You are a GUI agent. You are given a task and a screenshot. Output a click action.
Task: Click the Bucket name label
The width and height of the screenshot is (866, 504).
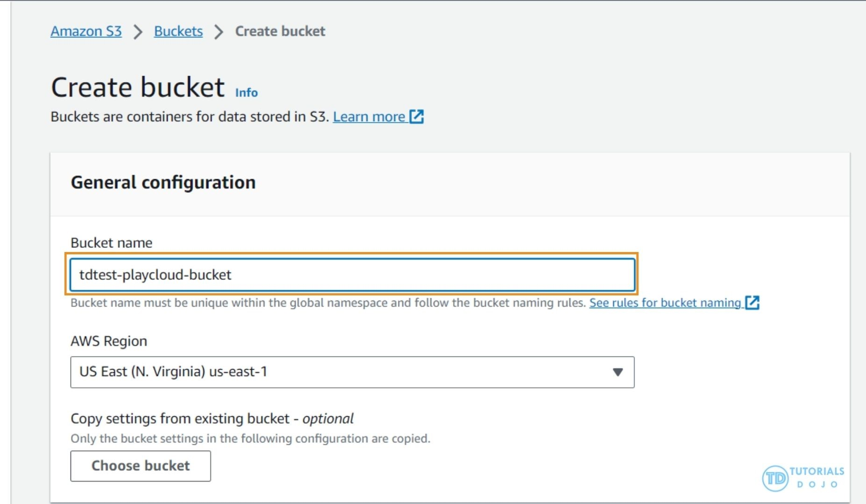[111, 243]
